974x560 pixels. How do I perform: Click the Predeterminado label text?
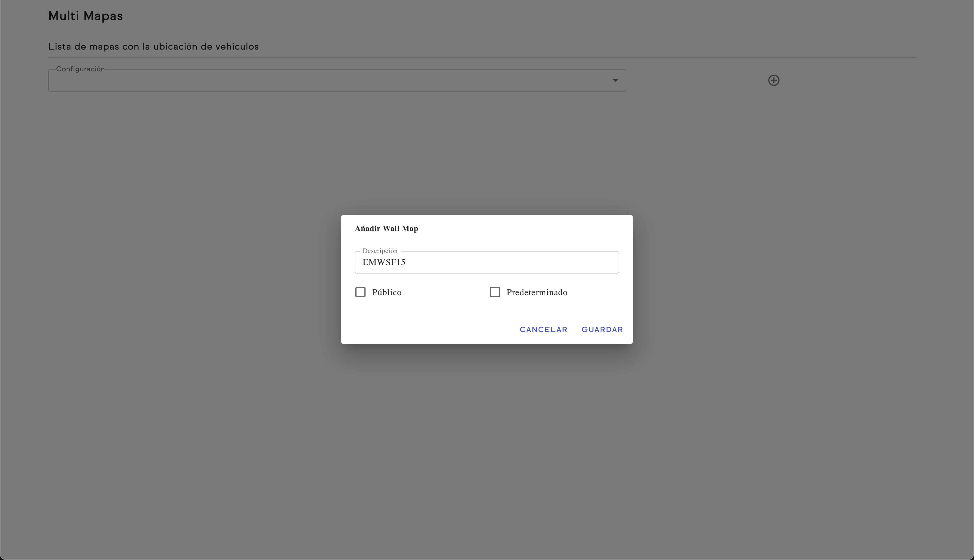coord(537,292)
